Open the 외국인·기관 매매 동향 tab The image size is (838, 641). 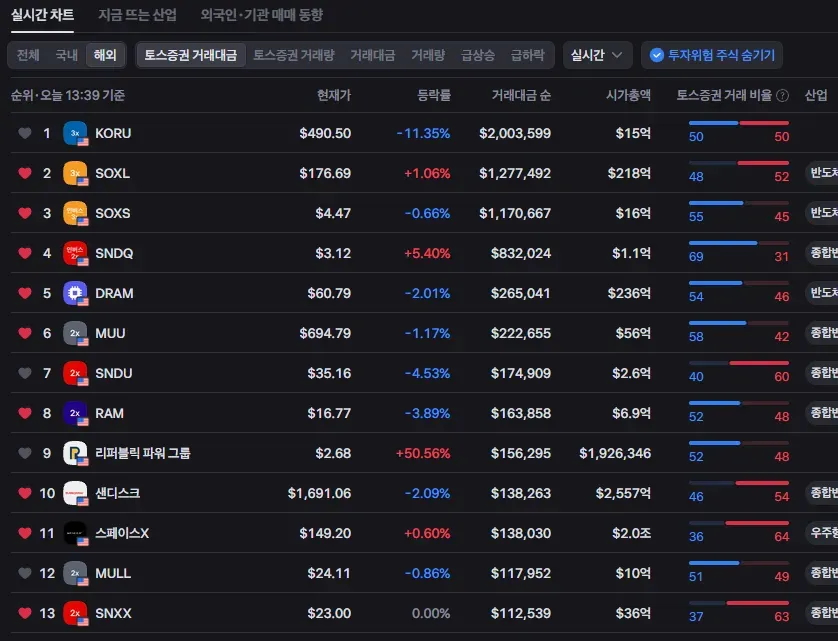pyautogui.click(x=261, y=15)
